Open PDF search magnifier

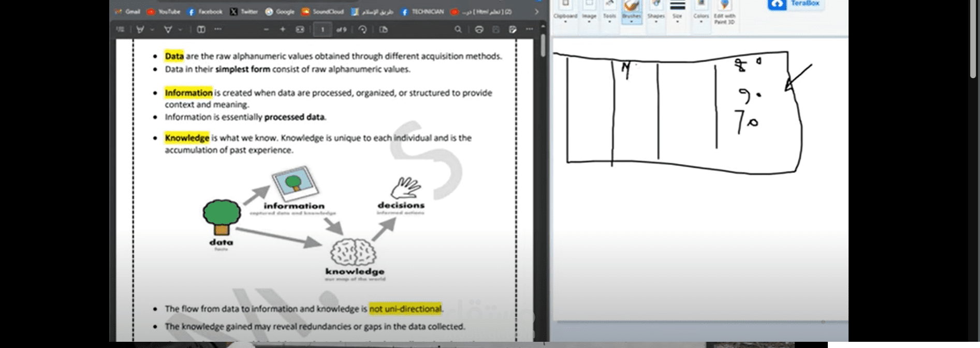458,30
